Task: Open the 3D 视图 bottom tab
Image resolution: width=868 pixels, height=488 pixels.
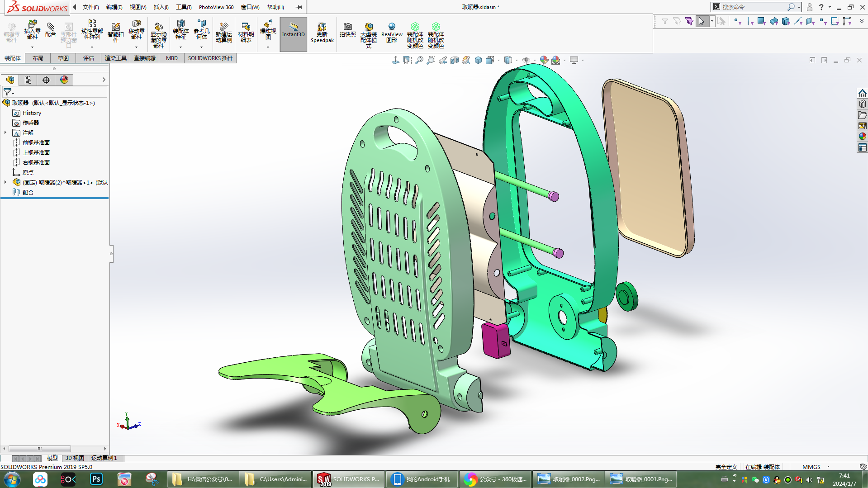Action: (75, 458)
